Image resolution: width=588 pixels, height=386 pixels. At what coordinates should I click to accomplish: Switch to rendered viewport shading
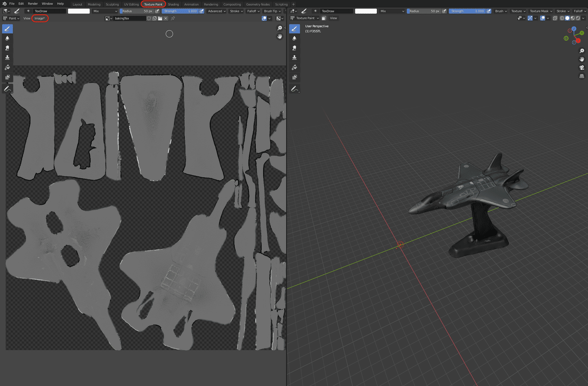click(x=578, y=18)
